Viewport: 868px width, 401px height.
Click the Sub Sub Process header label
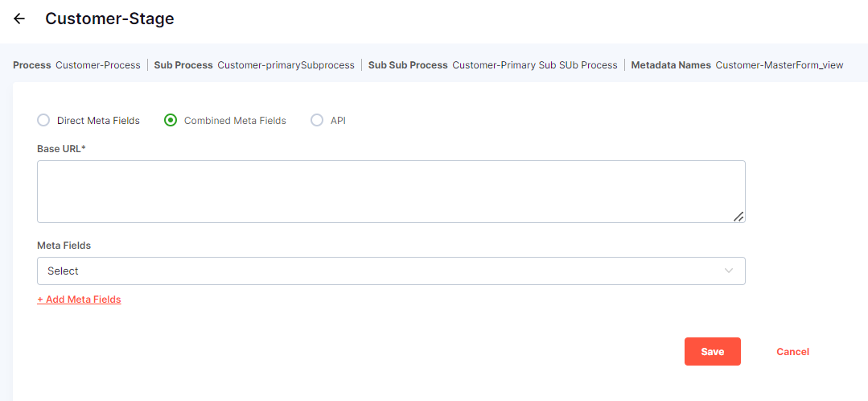(408, 65)
